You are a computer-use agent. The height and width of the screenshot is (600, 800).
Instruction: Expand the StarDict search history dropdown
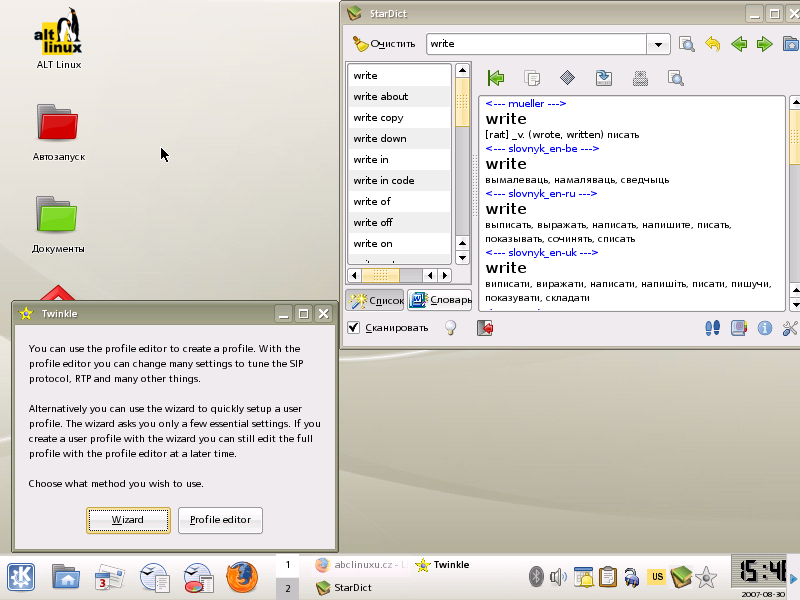point(658,44)
